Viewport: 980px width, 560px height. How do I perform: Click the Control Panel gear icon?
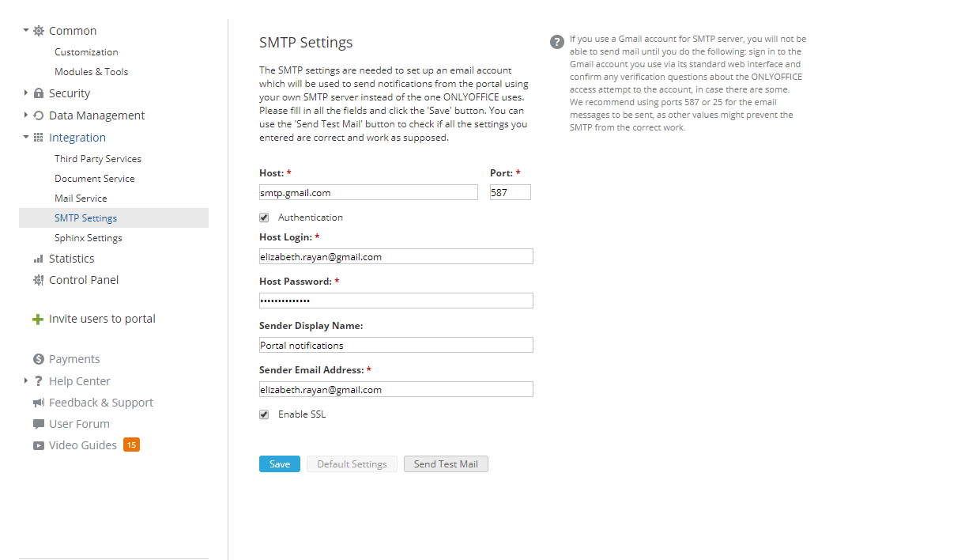click(39, 280)
